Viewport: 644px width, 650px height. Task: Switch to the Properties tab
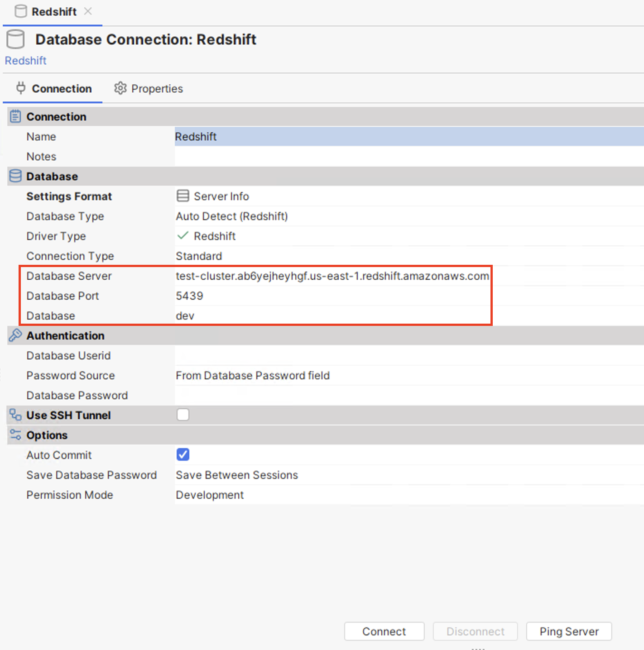coord(149,88)
